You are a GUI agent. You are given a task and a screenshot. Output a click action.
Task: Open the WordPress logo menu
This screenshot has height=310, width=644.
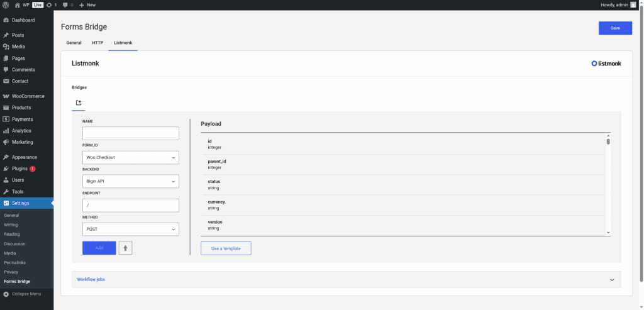point(6,5)
